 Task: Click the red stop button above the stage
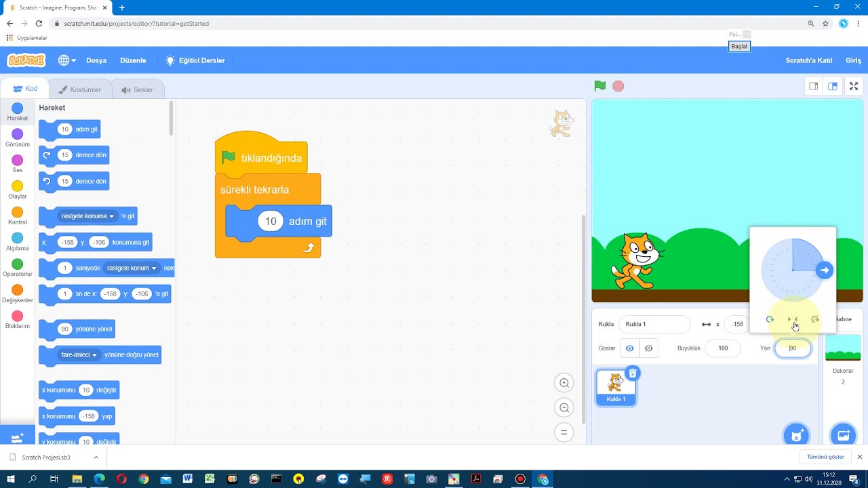618,86
